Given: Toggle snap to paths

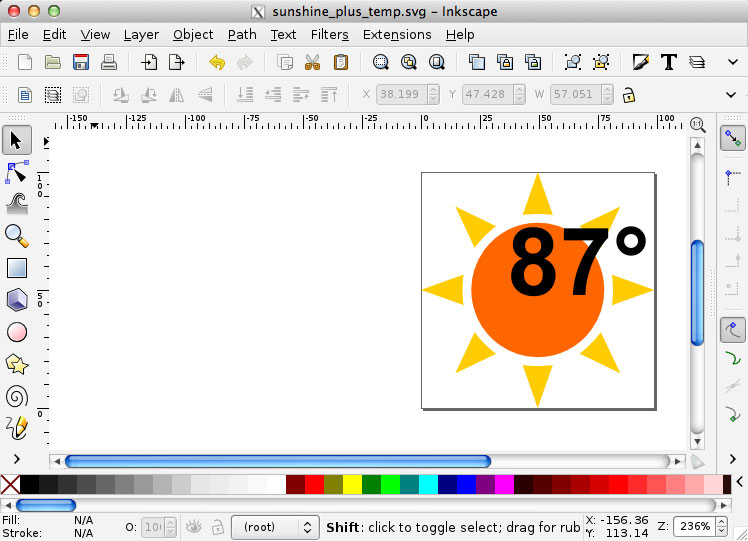Looking at the screenshot, I should [x=733, y=358].
